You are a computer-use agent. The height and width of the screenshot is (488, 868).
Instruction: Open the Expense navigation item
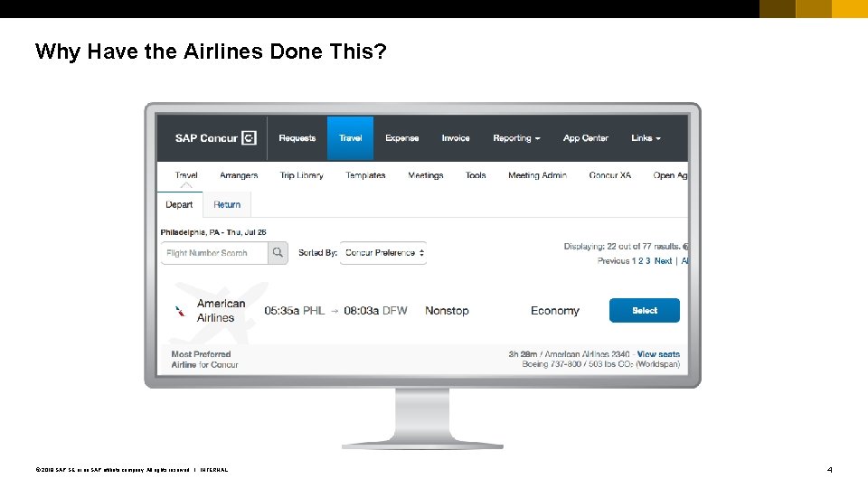coord(401,138)
